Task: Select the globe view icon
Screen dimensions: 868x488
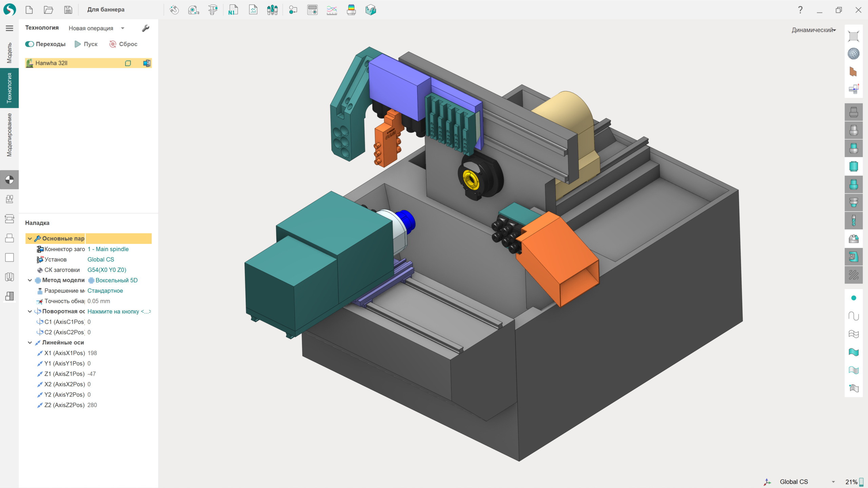Action: click(x=853, y=54)
